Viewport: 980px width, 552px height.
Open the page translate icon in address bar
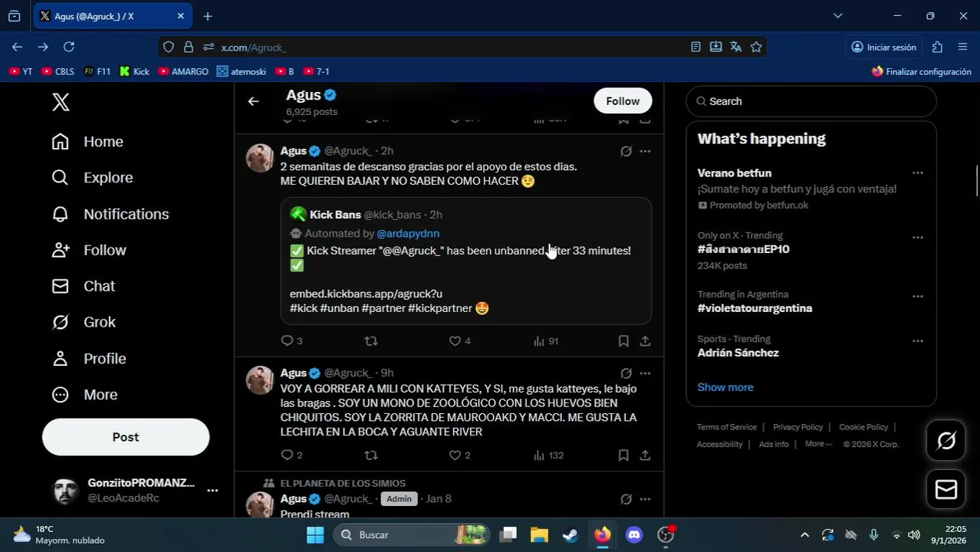coord(736,47)
